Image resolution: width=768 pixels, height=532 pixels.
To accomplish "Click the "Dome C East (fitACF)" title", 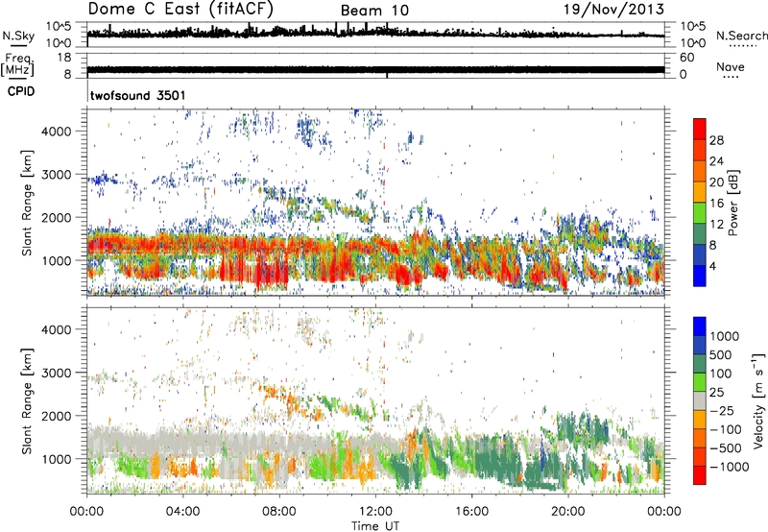I will point(180,9).
